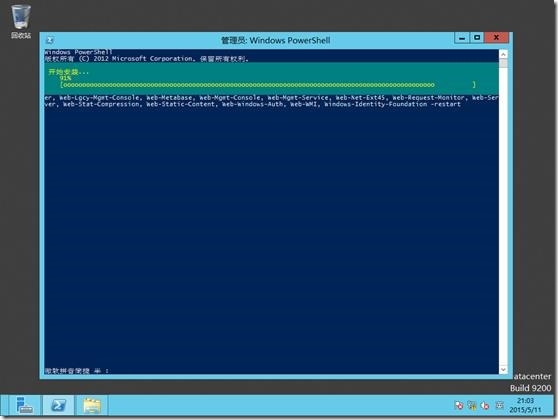Click the network status tray icon
Viewport: 558px width, 420px height.
pos(472,405)
